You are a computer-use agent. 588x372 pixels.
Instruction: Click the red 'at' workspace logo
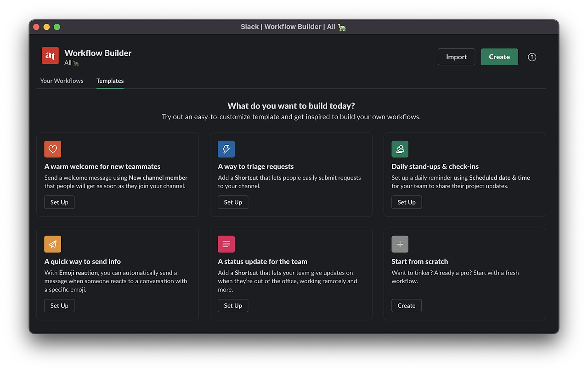click(50, 56)
